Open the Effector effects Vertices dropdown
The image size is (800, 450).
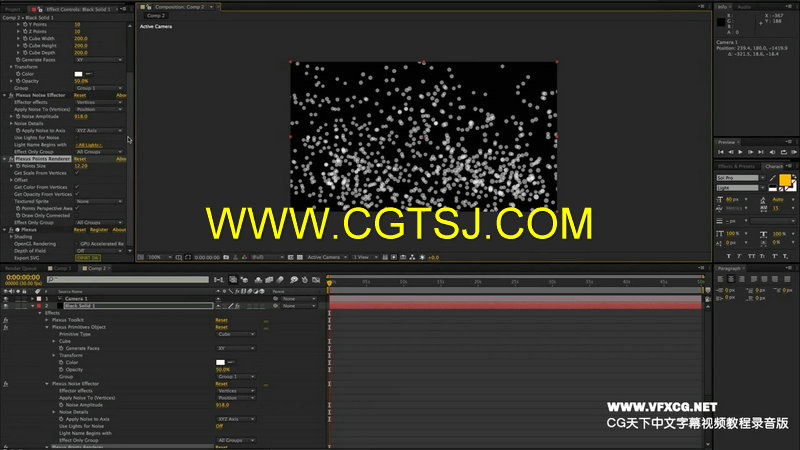click(99, 102)
